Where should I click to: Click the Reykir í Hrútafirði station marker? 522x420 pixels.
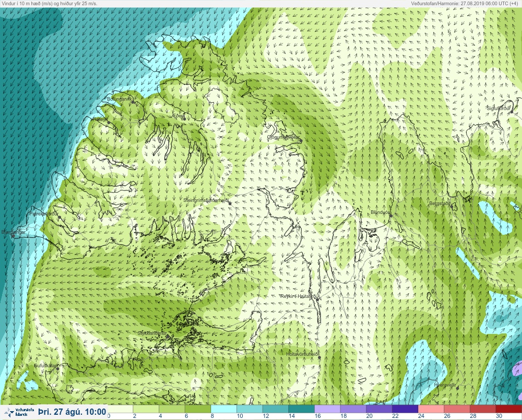(x=317, y=299)
